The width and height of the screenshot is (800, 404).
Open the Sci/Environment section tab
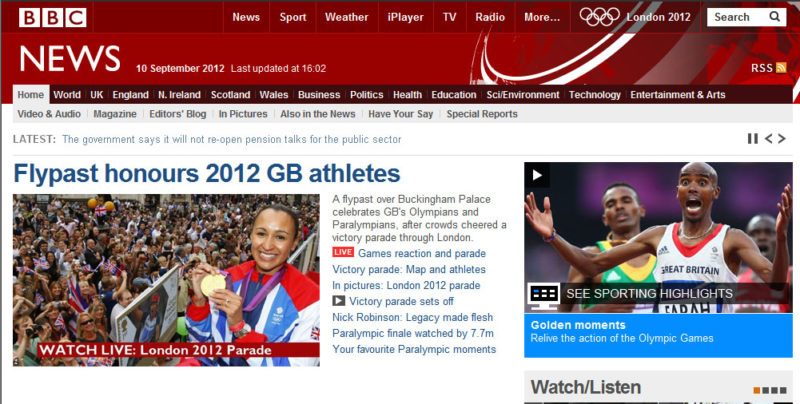click(522, 95)
